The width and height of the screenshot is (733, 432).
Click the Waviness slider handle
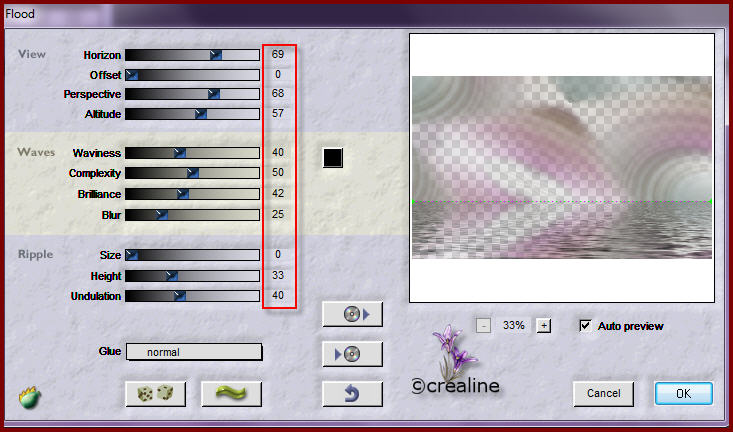click(180, 153)
